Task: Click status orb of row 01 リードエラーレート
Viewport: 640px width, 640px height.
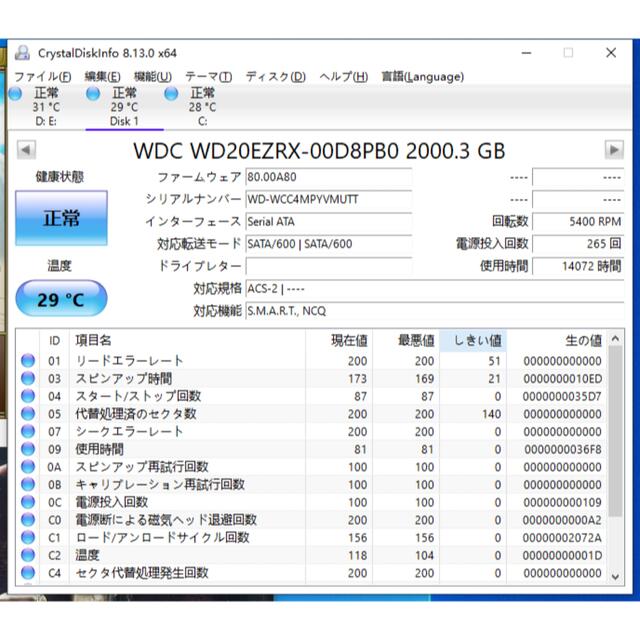Action: [x=28, y=360]
